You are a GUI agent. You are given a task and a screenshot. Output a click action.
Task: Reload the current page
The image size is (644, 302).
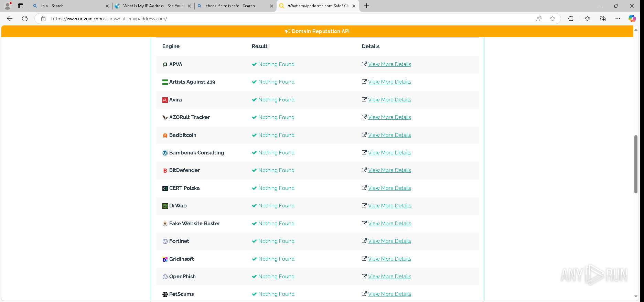(25, 19)
